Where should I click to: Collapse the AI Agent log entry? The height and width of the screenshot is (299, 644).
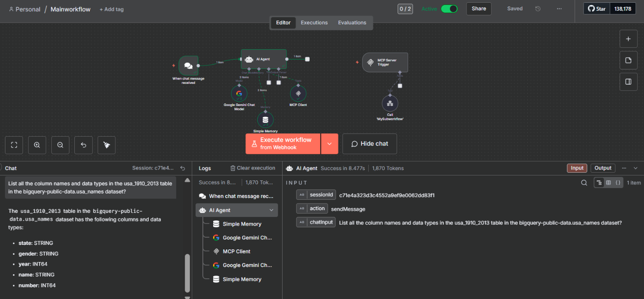tap(271, 210)
